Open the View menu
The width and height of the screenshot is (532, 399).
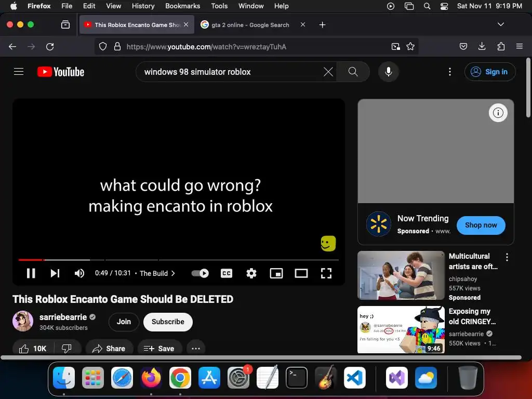tap(113, 6)
